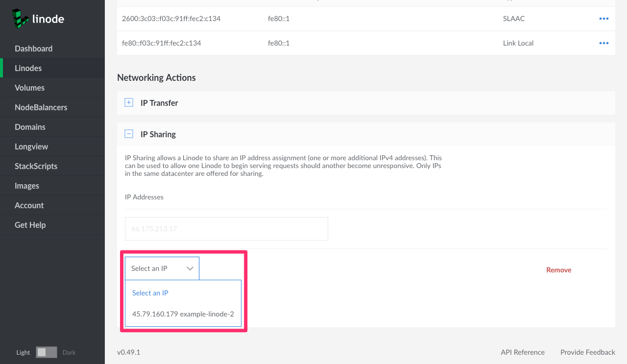This screenshot has height=364, width=627.
Task: Toggle the Light/Dark theme switch
Action: point(47,352)
